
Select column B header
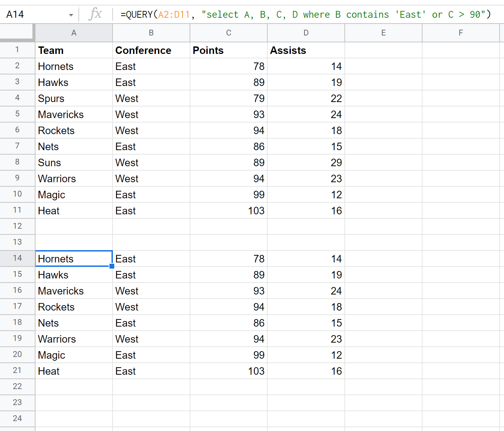[151, 33]
